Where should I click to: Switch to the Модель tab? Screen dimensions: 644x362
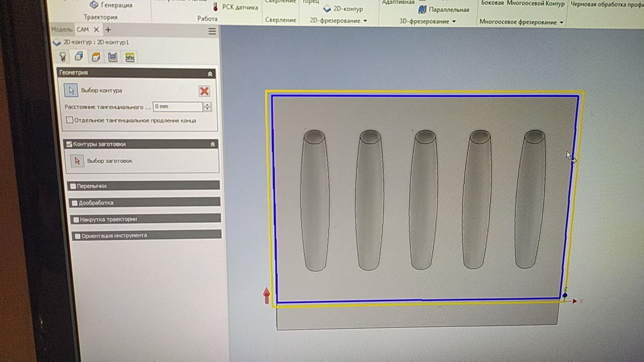[61, 30]
